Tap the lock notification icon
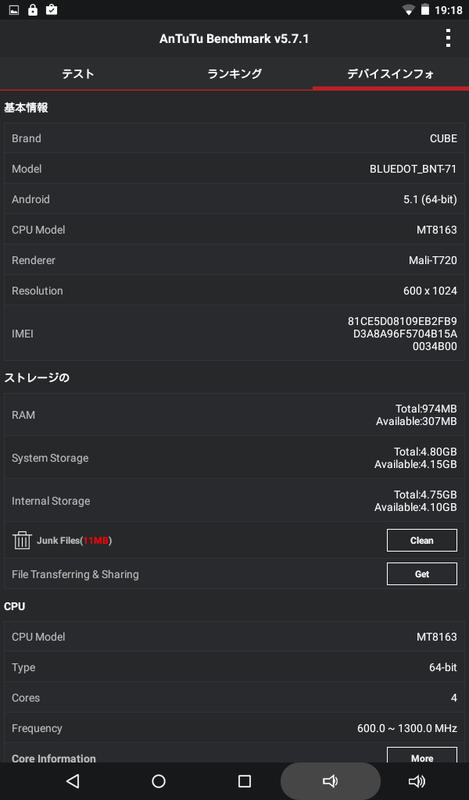 (x=33, y=10)
